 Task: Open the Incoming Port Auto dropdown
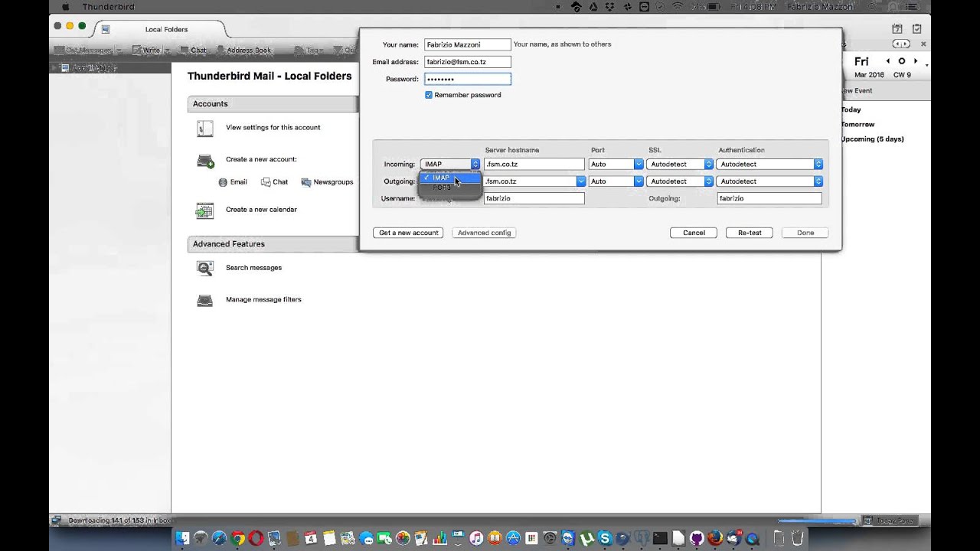pyautogui.click(x=616, y=165)
